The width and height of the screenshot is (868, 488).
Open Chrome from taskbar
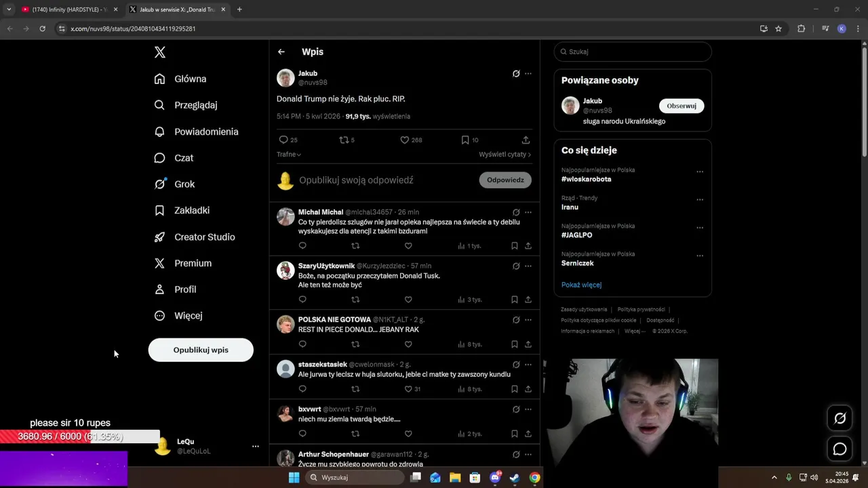pos(534,477)
